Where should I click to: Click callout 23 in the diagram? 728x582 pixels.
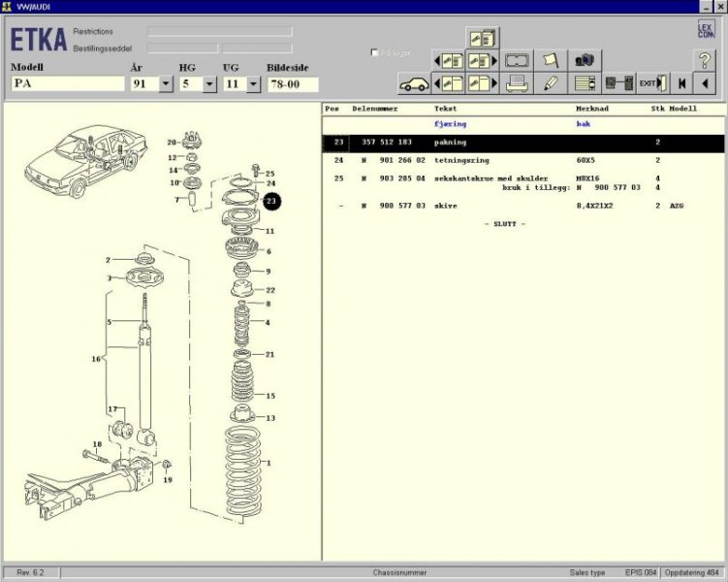271,202
